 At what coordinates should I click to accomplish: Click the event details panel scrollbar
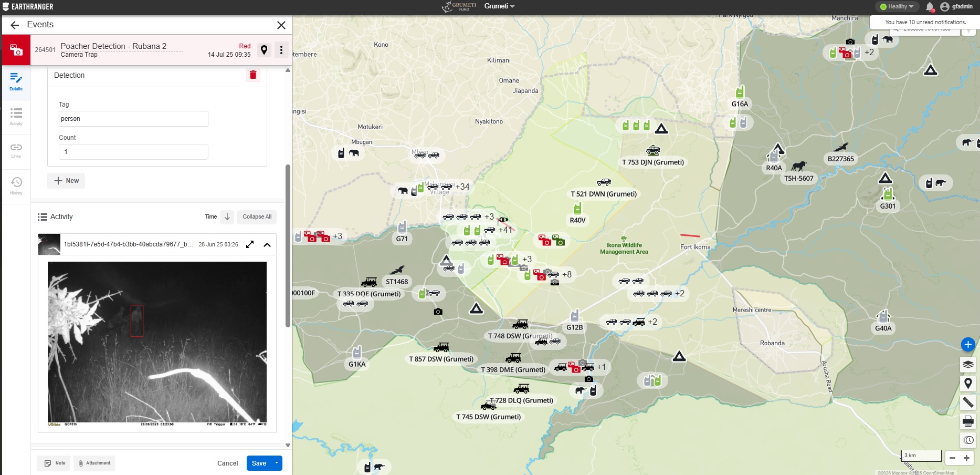[288, 246]
